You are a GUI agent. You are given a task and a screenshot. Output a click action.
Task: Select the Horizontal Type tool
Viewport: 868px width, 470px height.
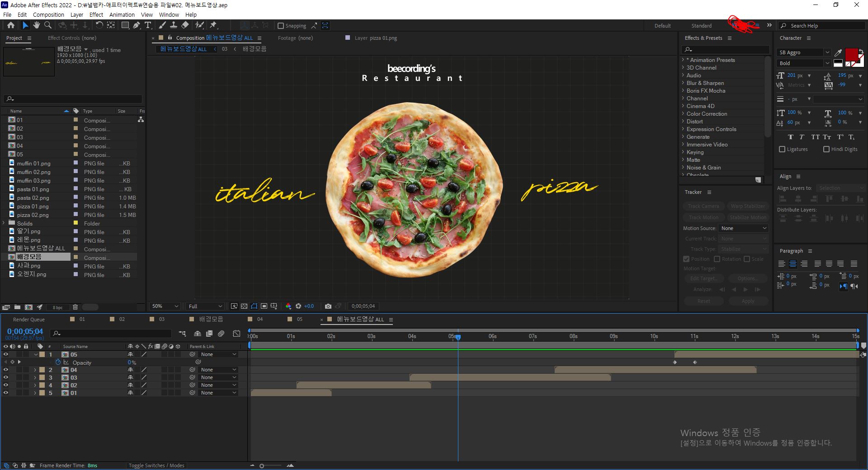148,25
